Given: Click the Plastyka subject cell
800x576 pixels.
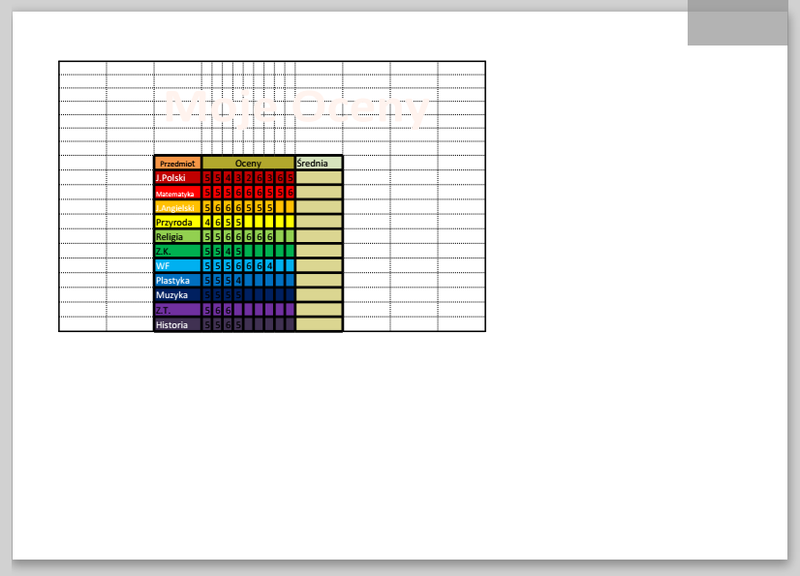Looking at the screenshot, I should coord(178,280).
